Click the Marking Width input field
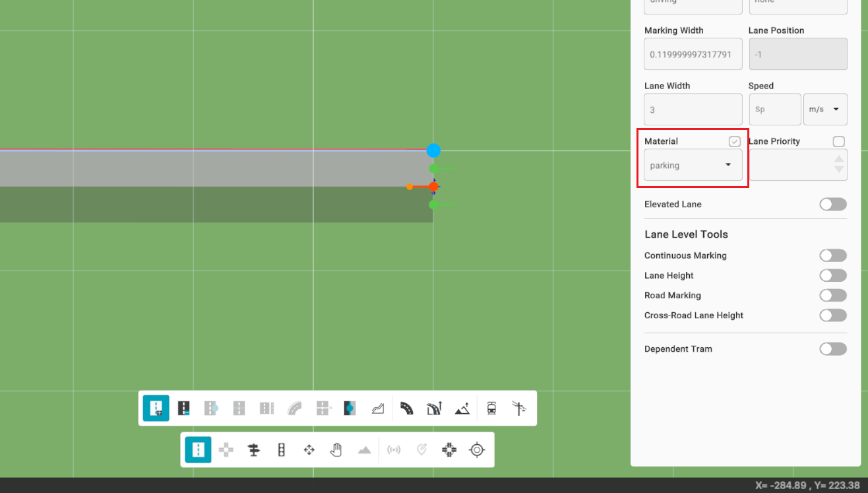Image resolution: width=868 pixels, height=493 pixels. [693, 54]
